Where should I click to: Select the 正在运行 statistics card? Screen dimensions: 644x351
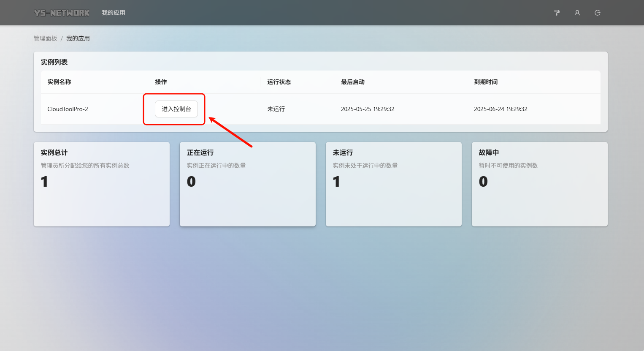click(x=248, y=184)
